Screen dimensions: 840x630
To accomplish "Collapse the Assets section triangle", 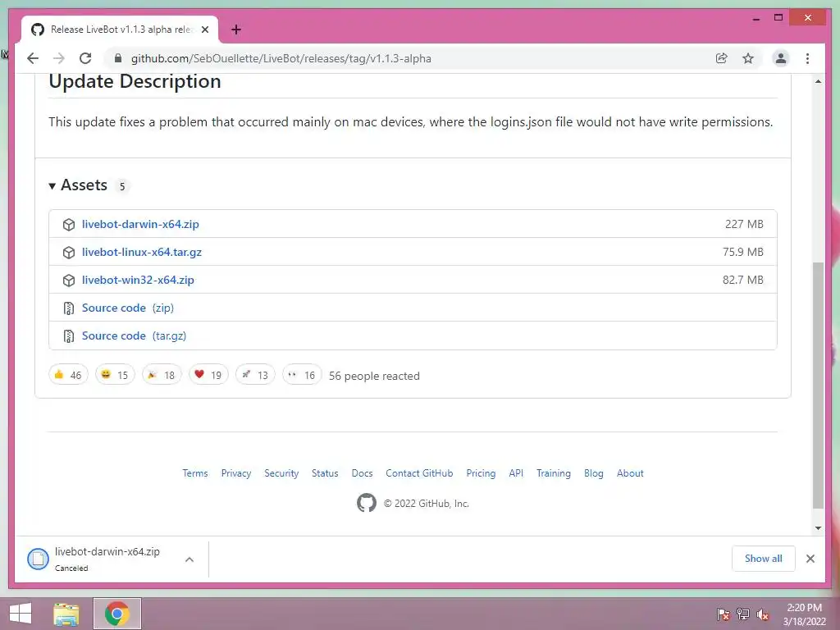I will 52,186.
